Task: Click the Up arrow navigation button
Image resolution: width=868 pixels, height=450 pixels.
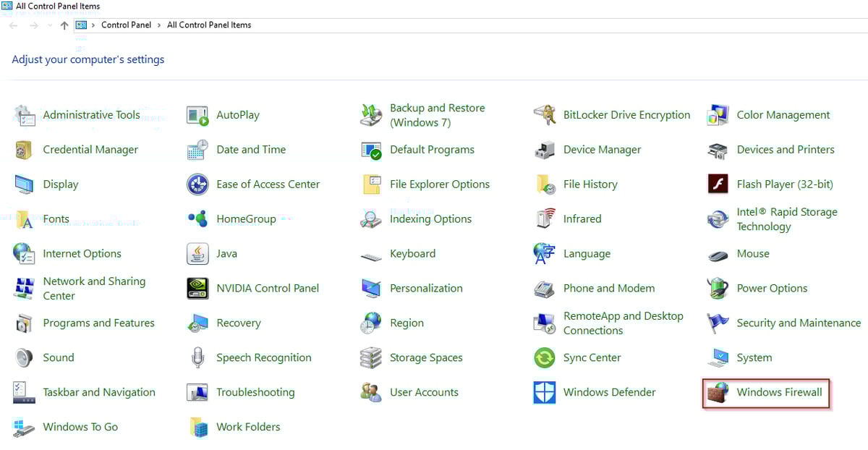Action: coord(64,25)
